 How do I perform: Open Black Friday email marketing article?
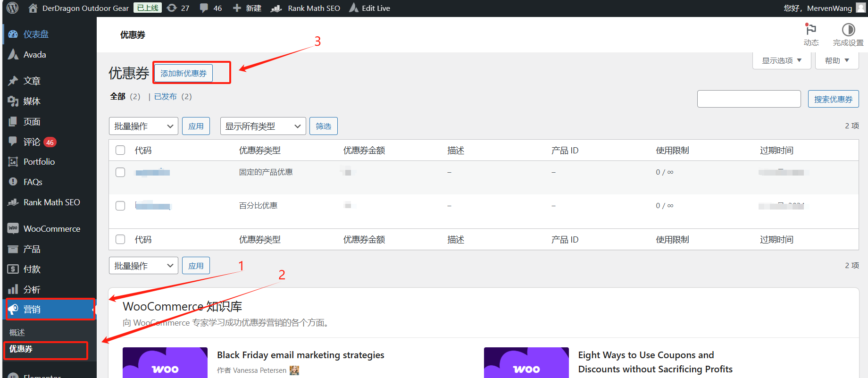300,355
